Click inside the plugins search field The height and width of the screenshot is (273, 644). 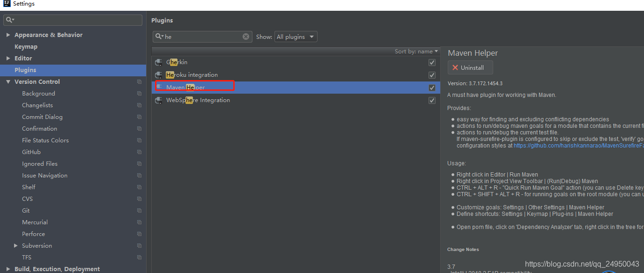201,36
